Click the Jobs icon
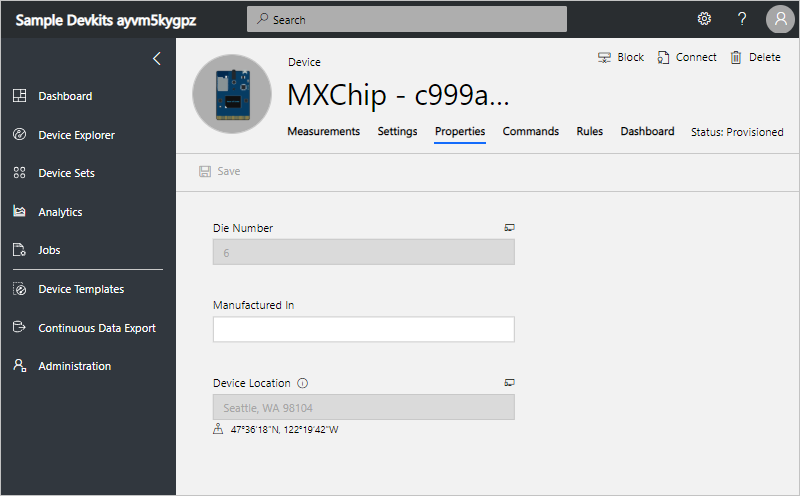The image size is (800, 496). 19,250
